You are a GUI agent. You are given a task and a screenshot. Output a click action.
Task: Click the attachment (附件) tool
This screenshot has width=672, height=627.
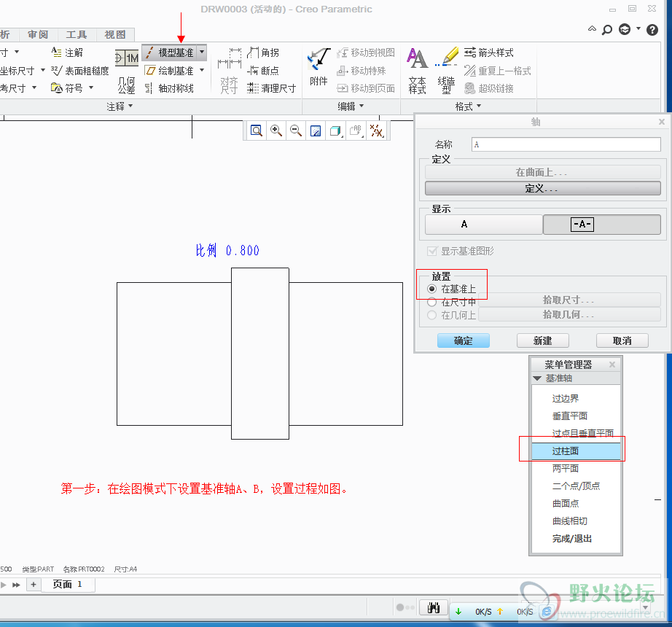pos(319,66)
